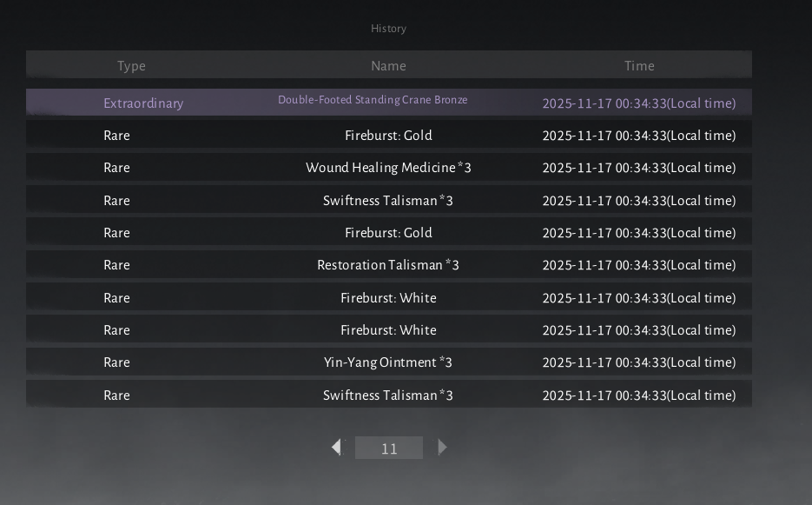Click the Time column header
The width and height of the screenshot is (812, 505).
coord(639,65)
